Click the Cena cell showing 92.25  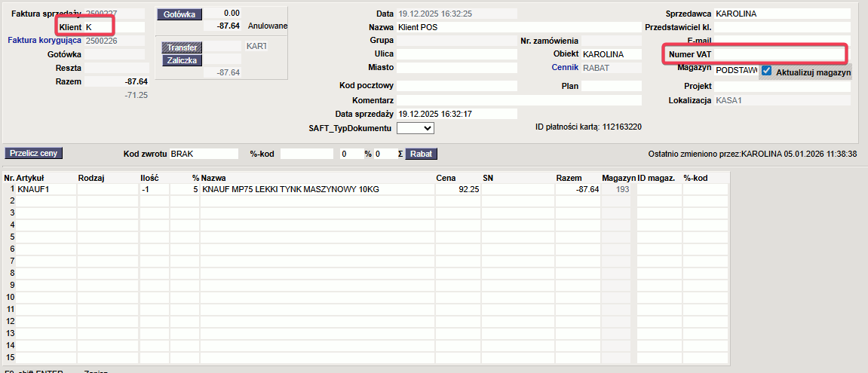tap(458, 189)
